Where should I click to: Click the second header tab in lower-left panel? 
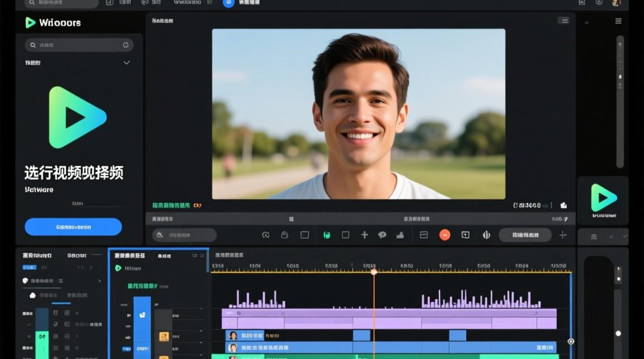tap(77, 256)
